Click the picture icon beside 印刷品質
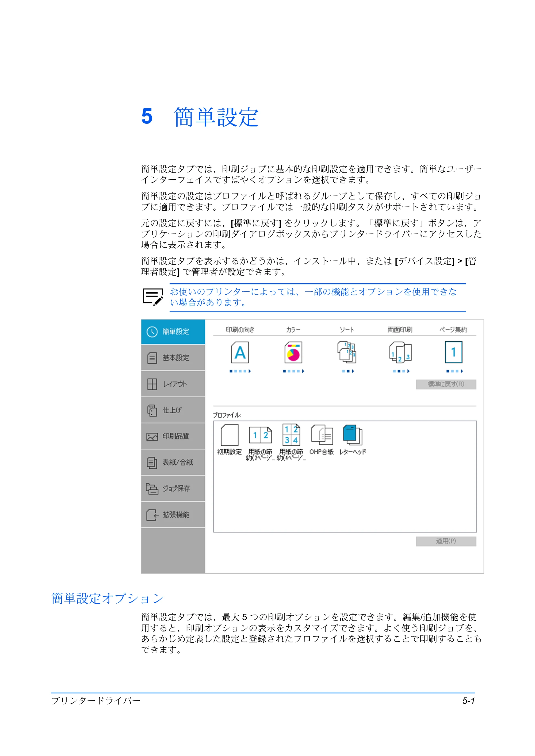 (x=152, y=437)
